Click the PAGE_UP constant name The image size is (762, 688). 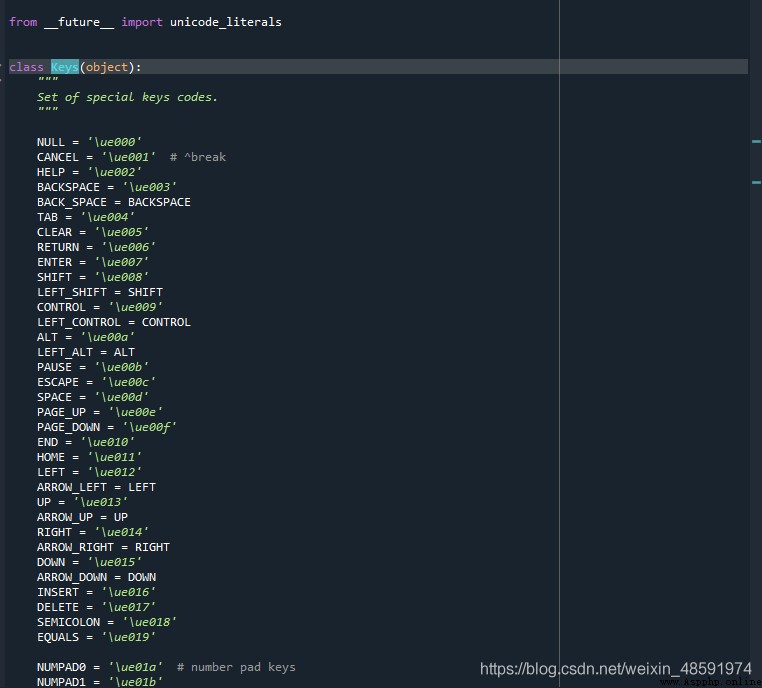61,413
